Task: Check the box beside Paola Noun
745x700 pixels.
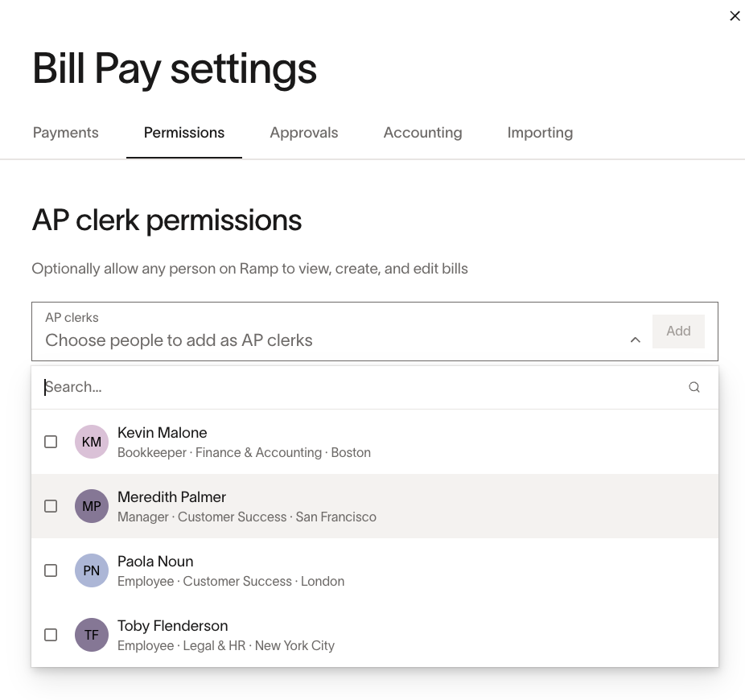Action: 51,570
